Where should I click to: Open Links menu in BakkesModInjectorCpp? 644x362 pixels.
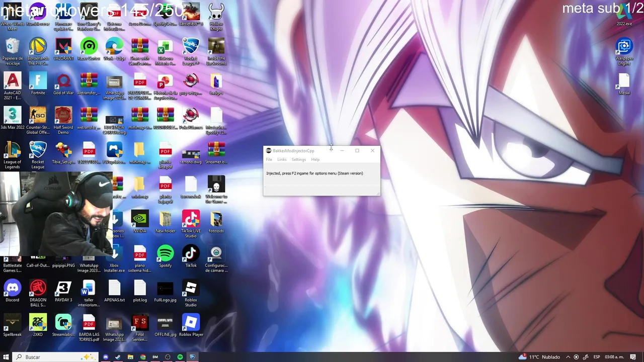pyautogui.click(x=282, y=159)
